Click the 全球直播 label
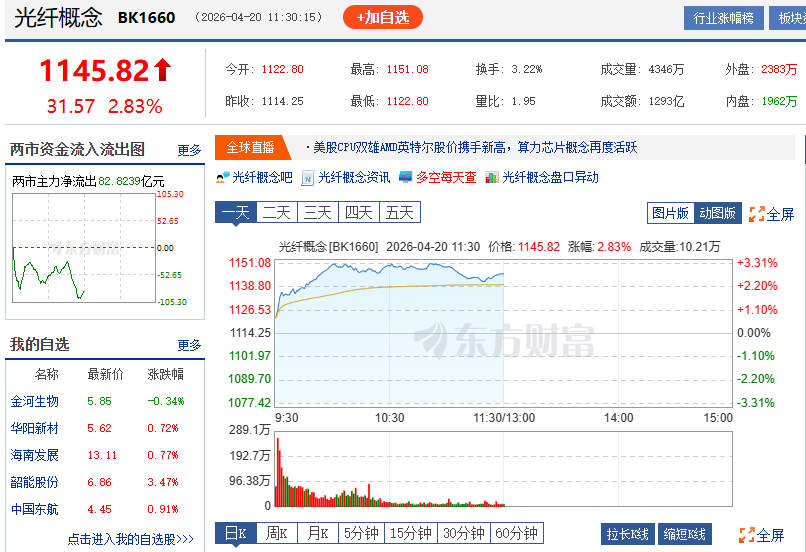 point(251,148)
